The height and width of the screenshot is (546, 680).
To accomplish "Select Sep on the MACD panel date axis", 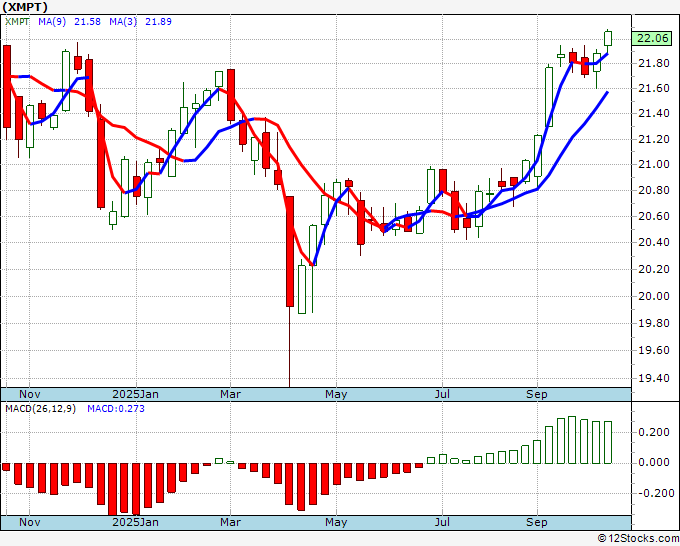I will click(537, 522).
